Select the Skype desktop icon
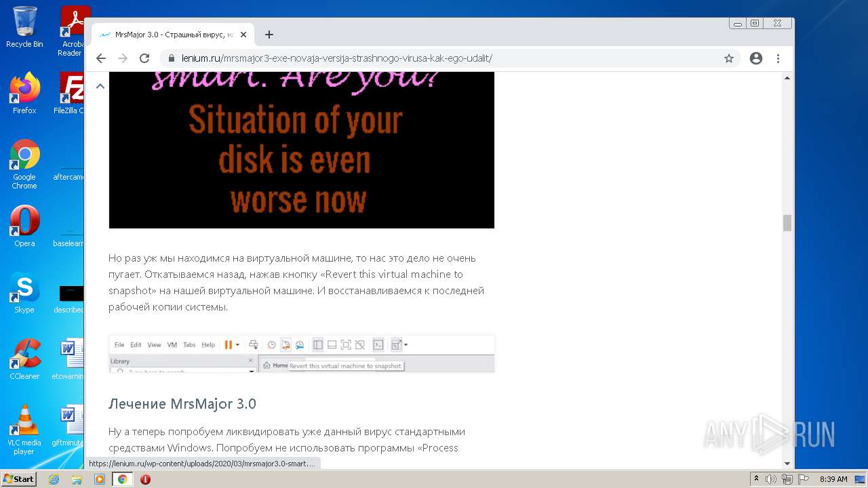This screenshot has height=488, width=868. (24, 293)
